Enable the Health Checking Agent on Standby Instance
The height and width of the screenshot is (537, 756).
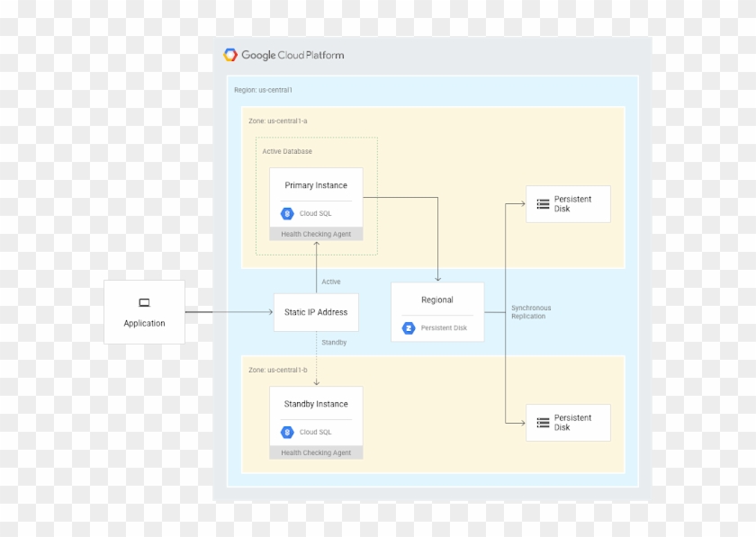point(316,452)
